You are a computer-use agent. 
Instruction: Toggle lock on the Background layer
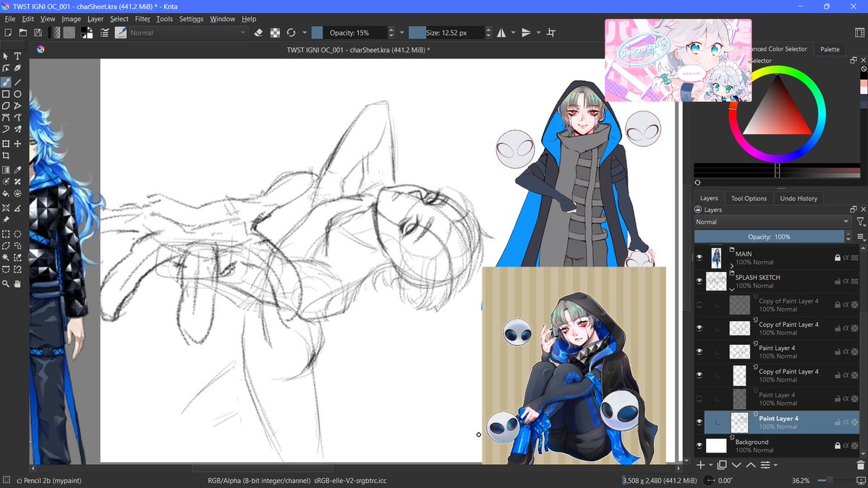click(x=837, y=445)
